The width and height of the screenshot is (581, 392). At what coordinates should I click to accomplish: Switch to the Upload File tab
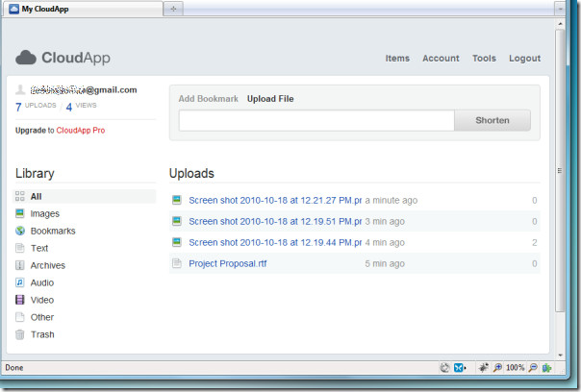tap(270, 99)
